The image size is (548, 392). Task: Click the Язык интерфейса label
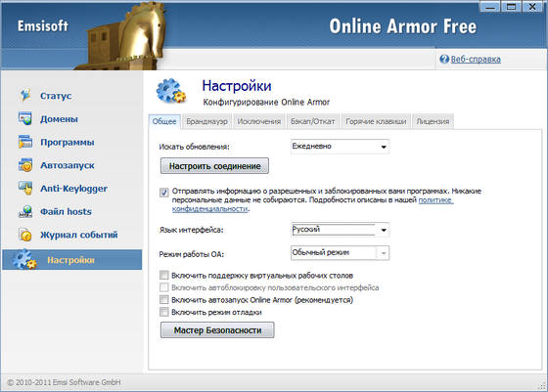pos(191,230)
